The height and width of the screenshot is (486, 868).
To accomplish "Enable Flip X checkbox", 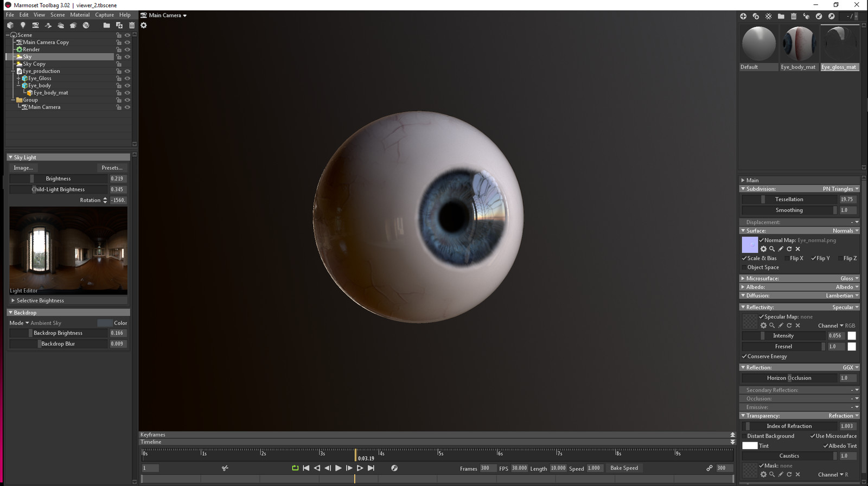I will tap(787, 258).
